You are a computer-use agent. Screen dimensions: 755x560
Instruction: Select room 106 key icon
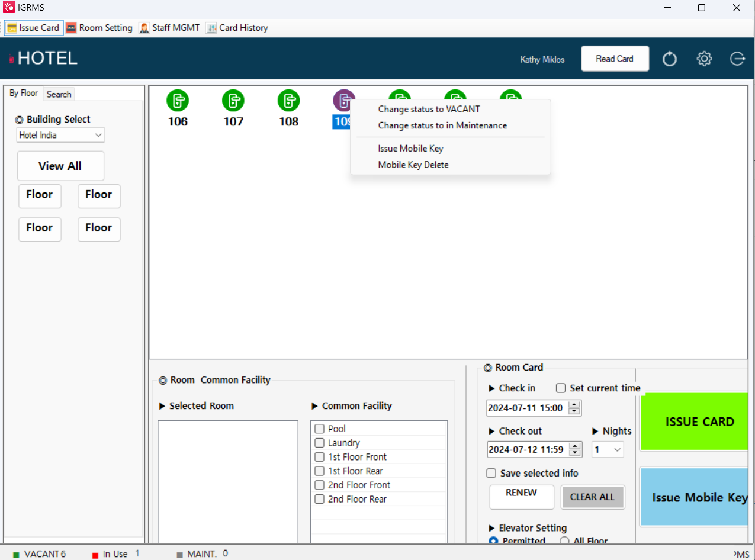point(178,100)
